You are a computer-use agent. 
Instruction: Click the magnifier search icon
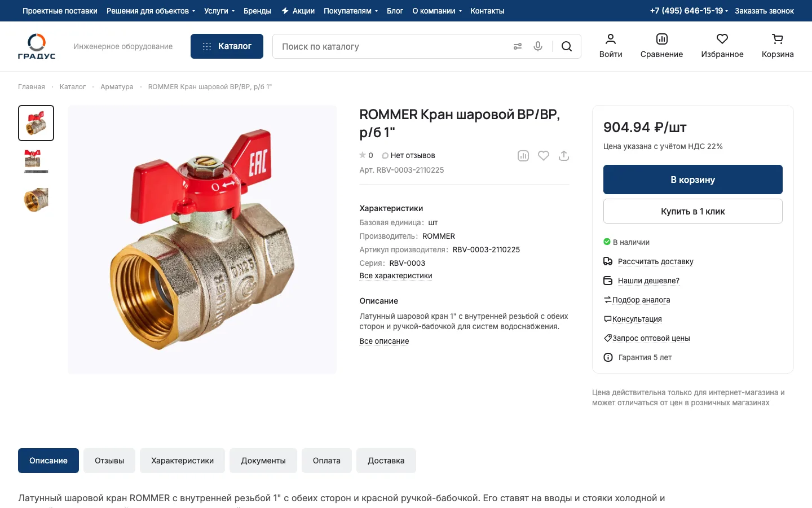pyautogui.click(x=567, y=46)
